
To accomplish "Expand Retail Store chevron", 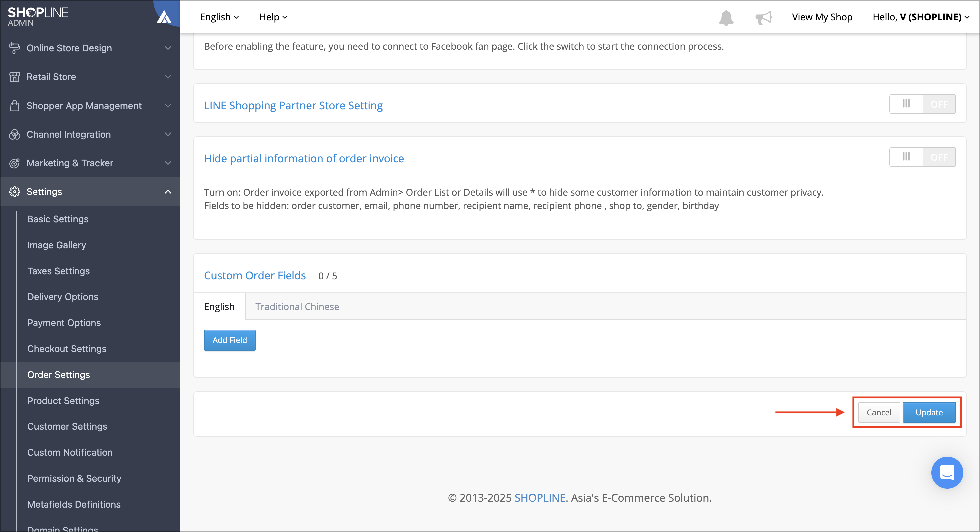I will pos(168,77).
